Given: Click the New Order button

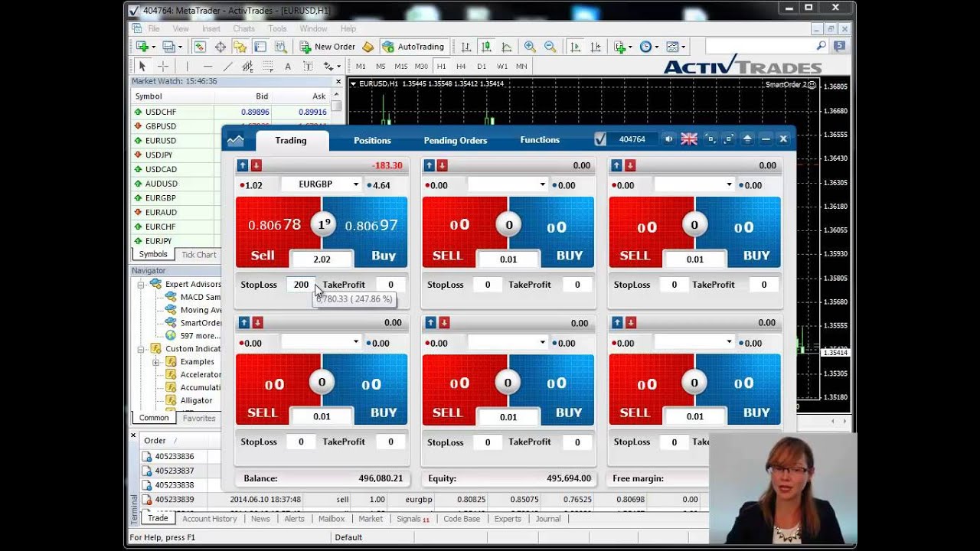Looking at the screenshot, I should [327, 47].
